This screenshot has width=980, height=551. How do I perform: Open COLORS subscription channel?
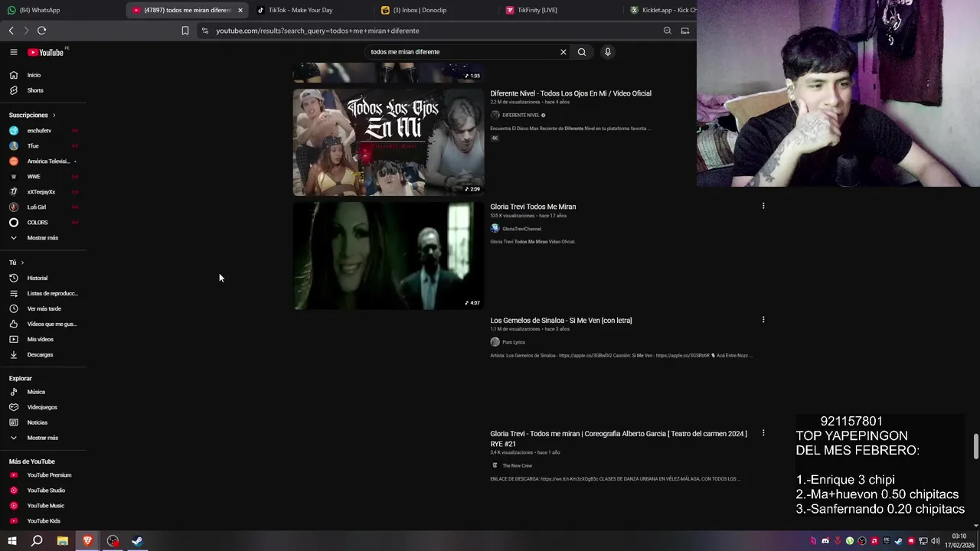(x=43, y=223)
